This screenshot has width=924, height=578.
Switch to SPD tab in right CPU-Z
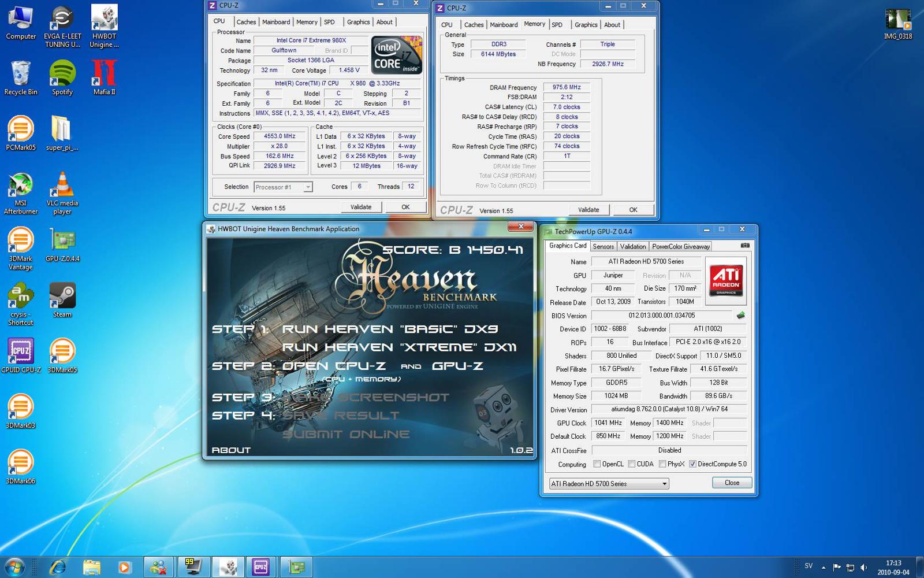[557, 25]
